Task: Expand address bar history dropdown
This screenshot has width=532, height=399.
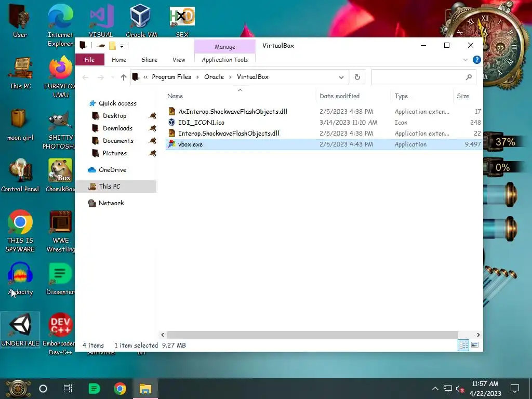Action: click(x=341, y=77)
